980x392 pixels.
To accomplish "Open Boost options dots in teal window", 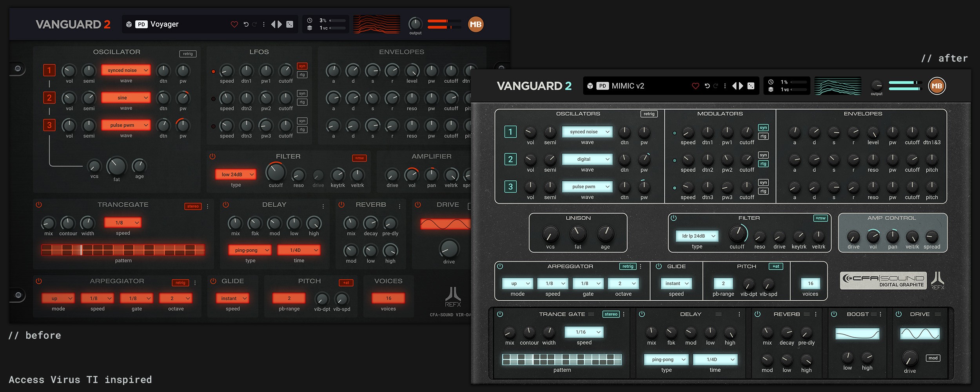I will point(880,314).
